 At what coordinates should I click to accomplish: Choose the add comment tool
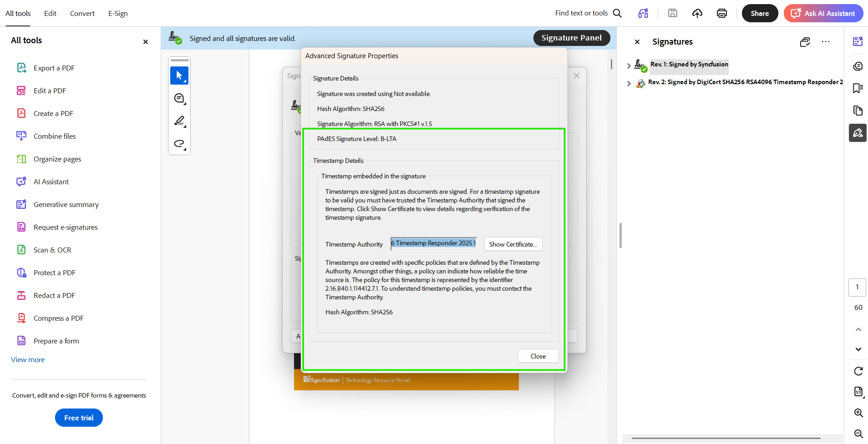179,98
